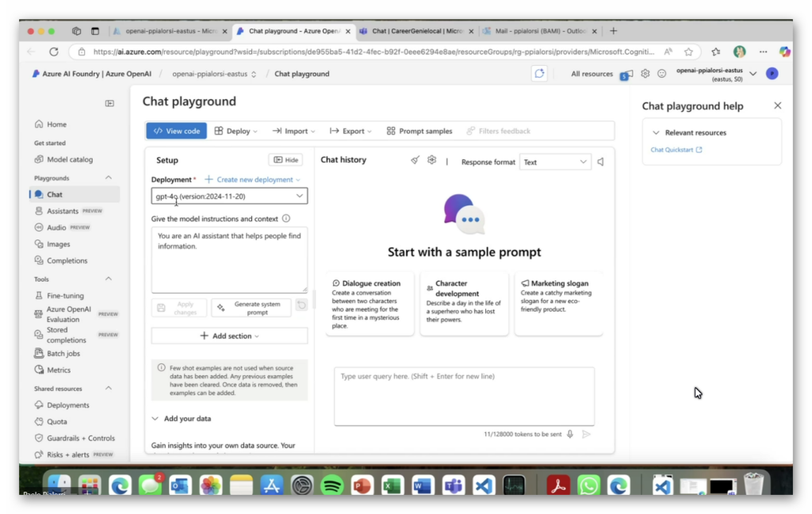
Task: Open Risks + alerts
Action: tap(68, 455)
